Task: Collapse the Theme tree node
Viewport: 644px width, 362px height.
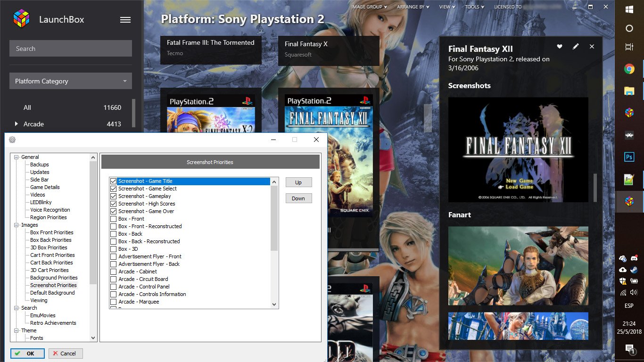Action: click(16, 330)
